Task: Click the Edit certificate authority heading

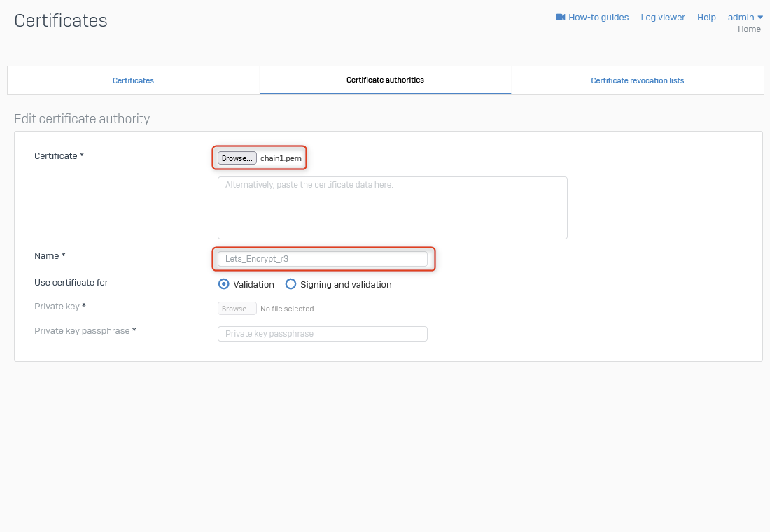Action: click(82, 119)
